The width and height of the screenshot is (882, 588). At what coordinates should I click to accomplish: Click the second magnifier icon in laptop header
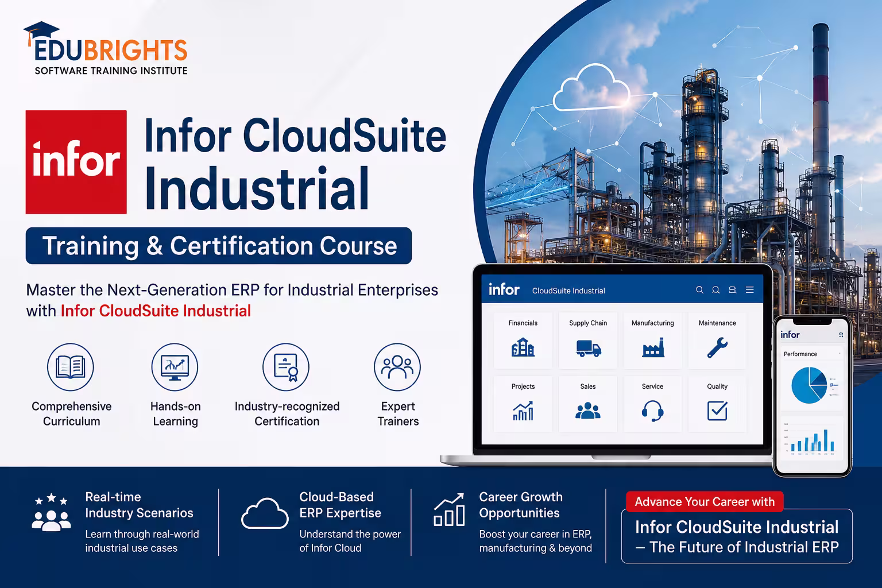(715, 290)
